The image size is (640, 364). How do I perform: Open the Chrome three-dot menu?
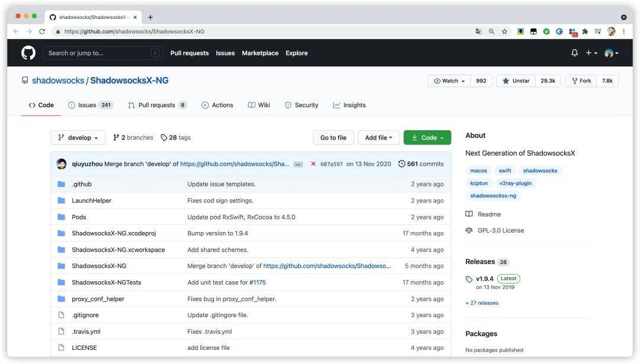coord(623,31)
